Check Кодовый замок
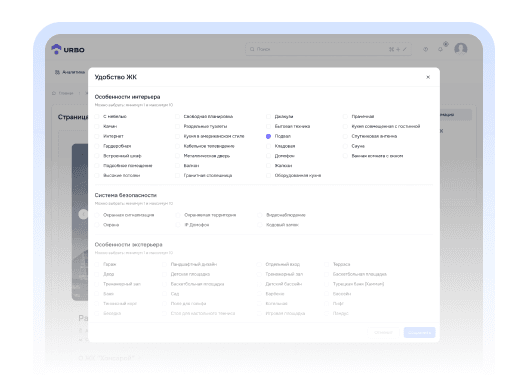 pyautogui.click(x=260, y=225)
